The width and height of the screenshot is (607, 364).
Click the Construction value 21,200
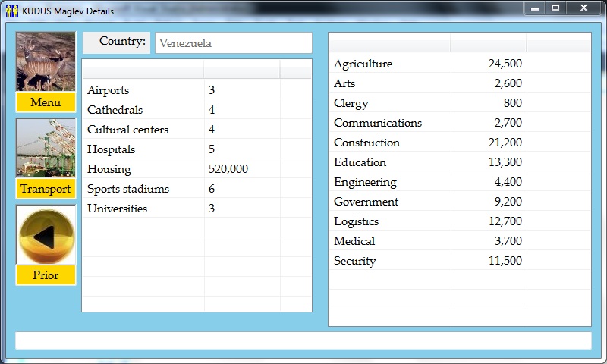tap(502, 143)
